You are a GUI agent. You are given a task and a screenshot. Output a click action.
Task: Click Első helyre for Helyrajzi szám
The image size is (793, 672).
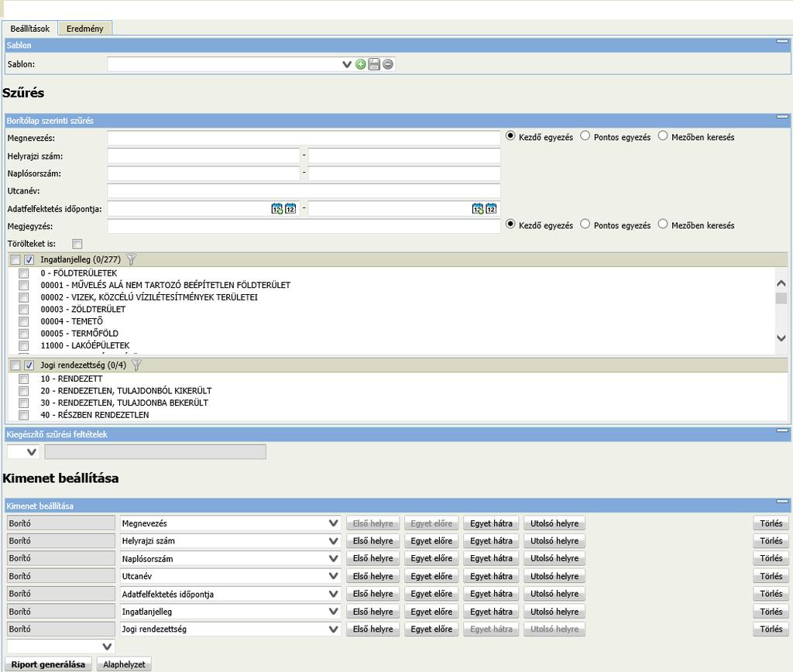coord(372,541)
